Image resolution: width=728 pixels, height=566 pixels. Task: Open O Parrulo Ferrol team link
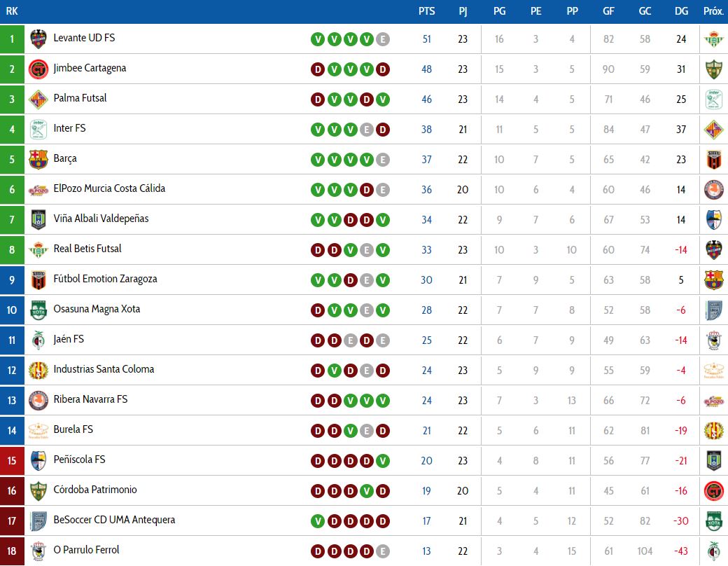click(x=86, y=550)
